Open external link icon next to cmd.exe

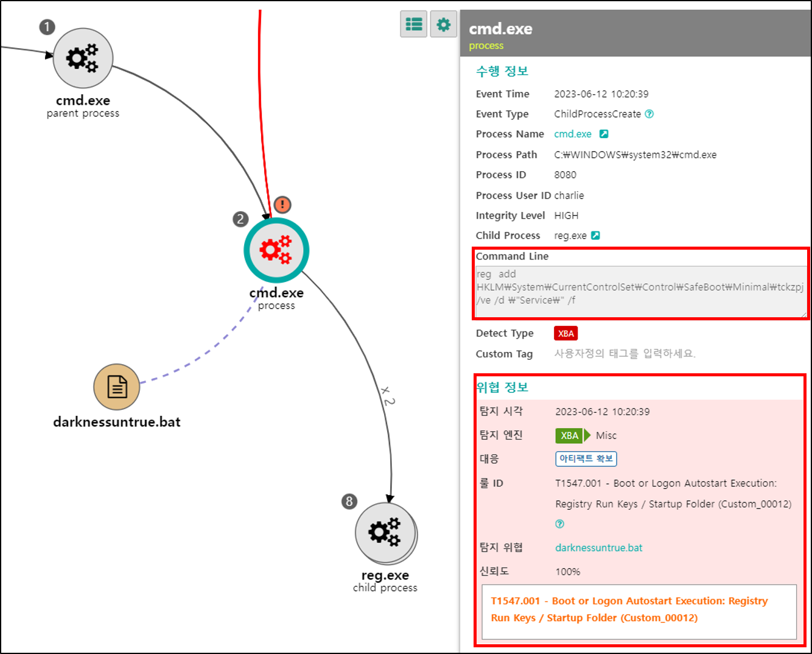604,134
